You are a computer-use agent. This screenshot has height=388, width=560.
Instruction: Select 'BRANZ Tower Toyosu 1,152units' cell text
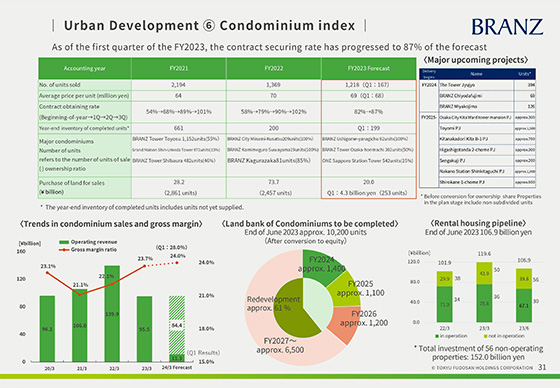(x=176, y=139)
